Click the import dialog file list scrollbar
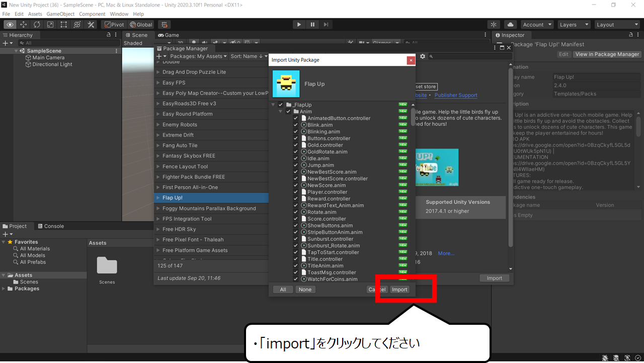Viewport: 644px width, 363px height. pos(413,116)
